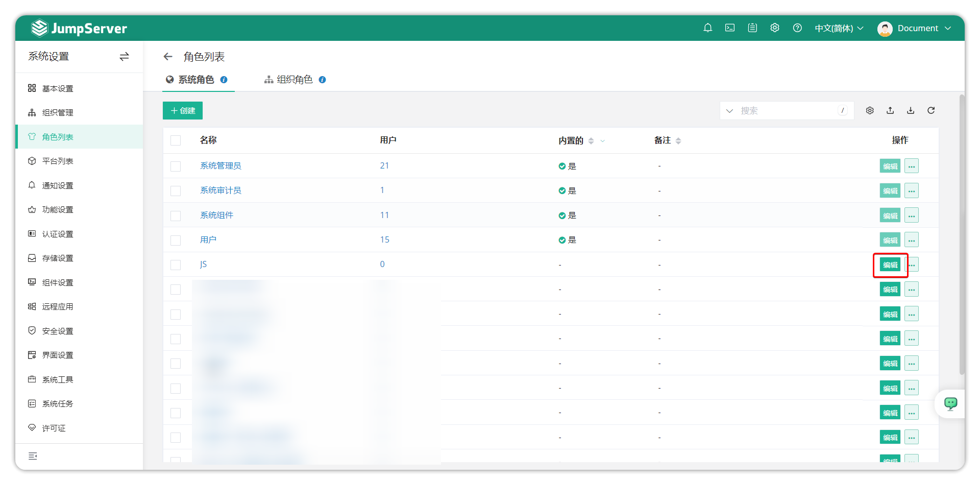Click the page vertical scrollbar
This screenshot has width=980, height=480.
coord(962,235)
